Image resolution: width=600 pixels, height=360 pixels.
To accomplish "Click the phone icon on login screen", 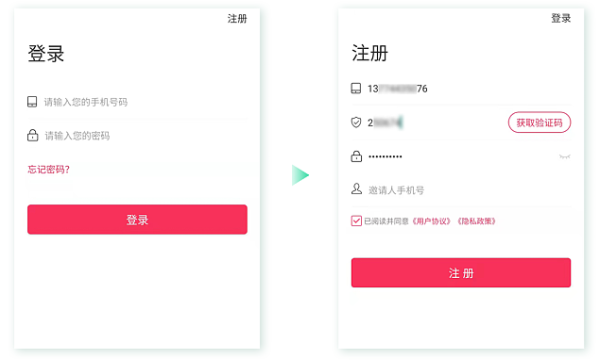I will coord(32,102).
